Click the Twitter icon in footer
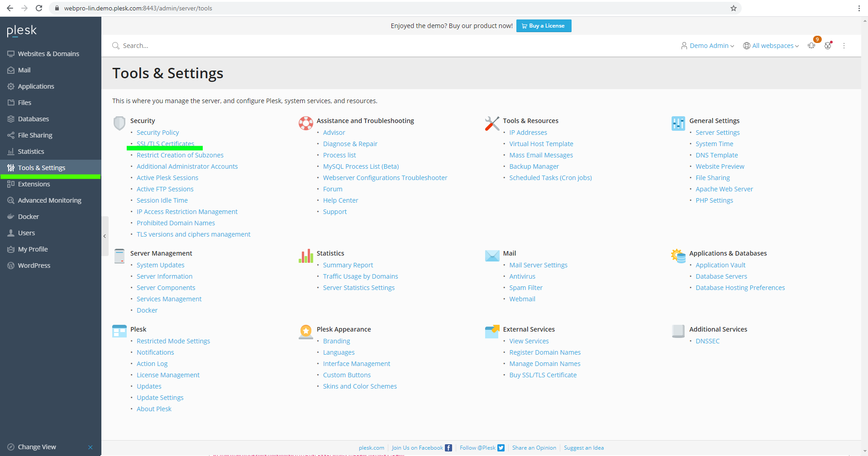 point(501,448)
